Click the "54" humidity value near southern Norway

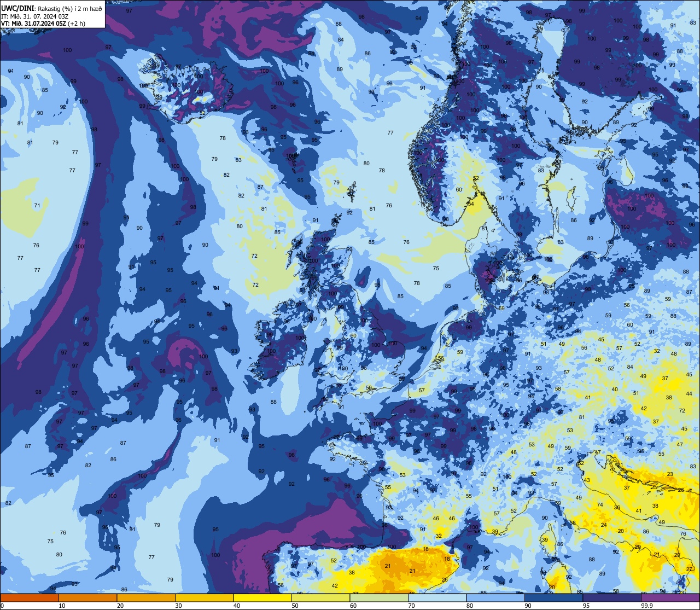tap(470, 204)
